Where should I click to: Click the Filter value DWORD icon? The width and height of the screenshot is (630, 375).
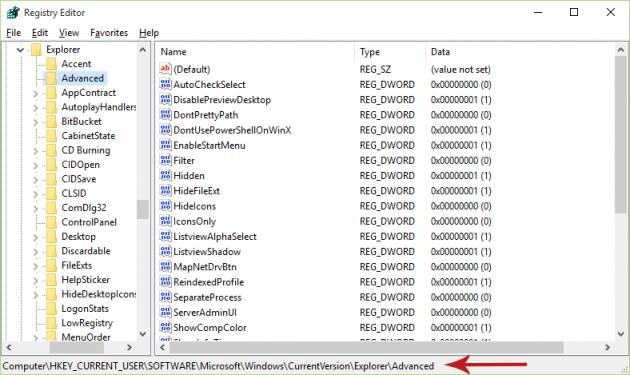165,160
